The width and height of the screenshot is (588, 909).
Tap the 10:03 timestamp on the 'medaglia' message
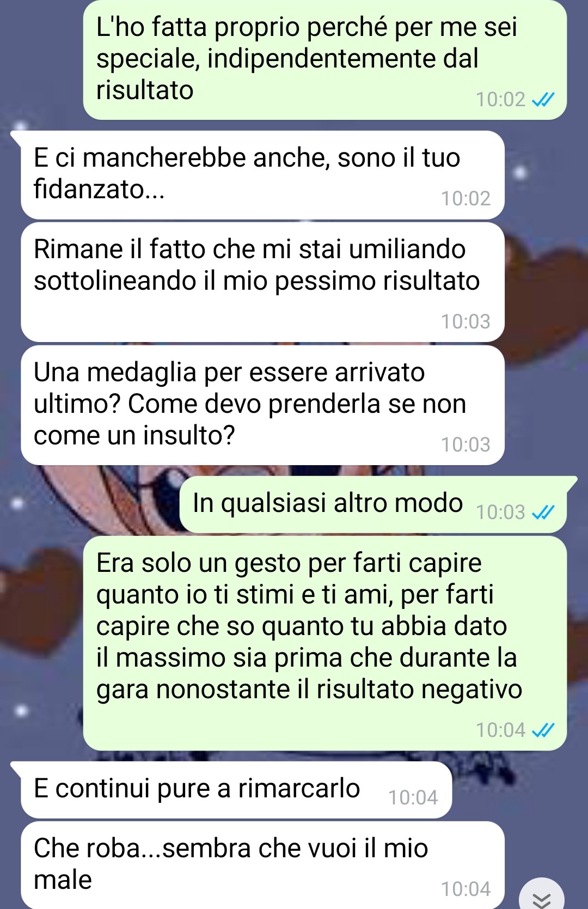465,445
